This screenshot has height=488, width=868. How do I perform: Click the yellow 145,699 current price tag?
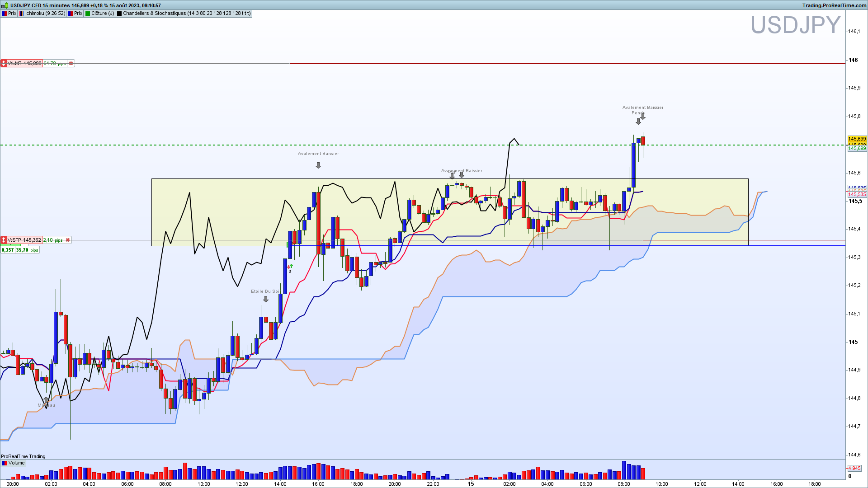pos(857,139)
